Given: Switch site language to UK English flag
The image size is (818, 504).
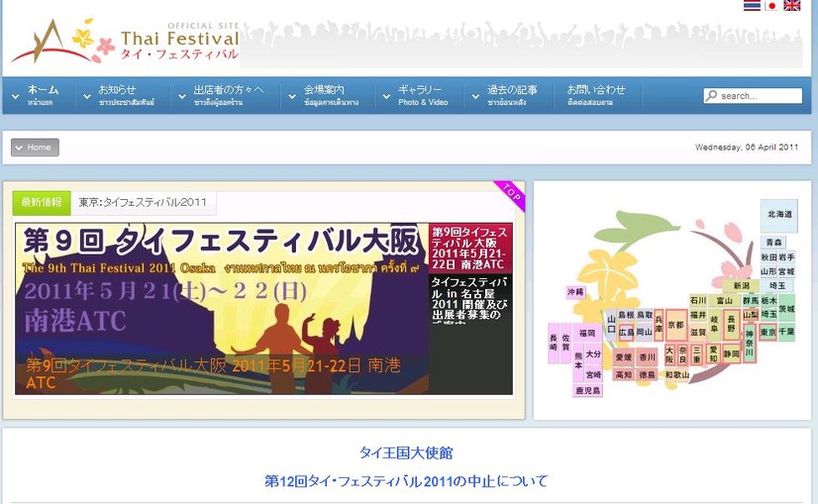Looking at the screenshot, I should tap(792, 5).
